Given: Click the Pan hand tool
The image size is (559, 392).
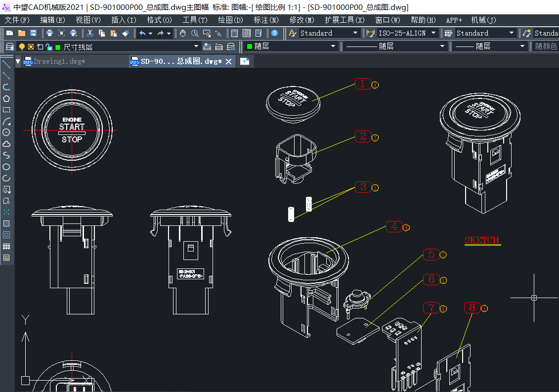Looking at the screenshot, I should [x=183, y=33].
